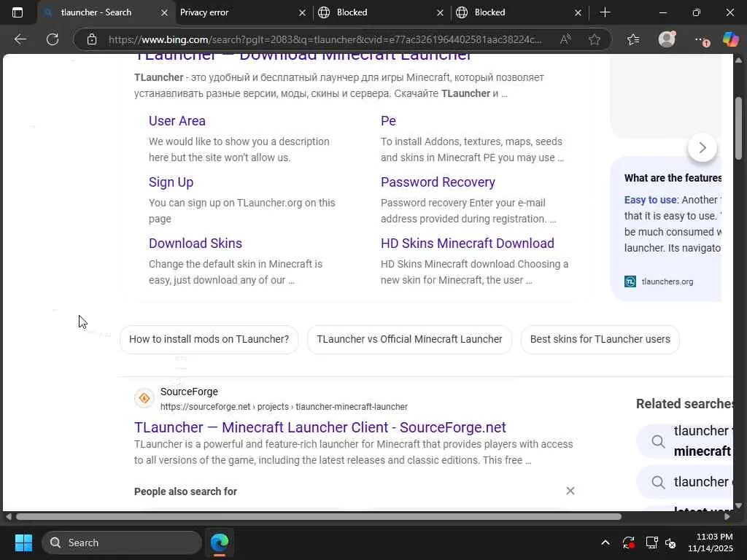Click the 'Easy to use' highlighted text

[651, 200]
